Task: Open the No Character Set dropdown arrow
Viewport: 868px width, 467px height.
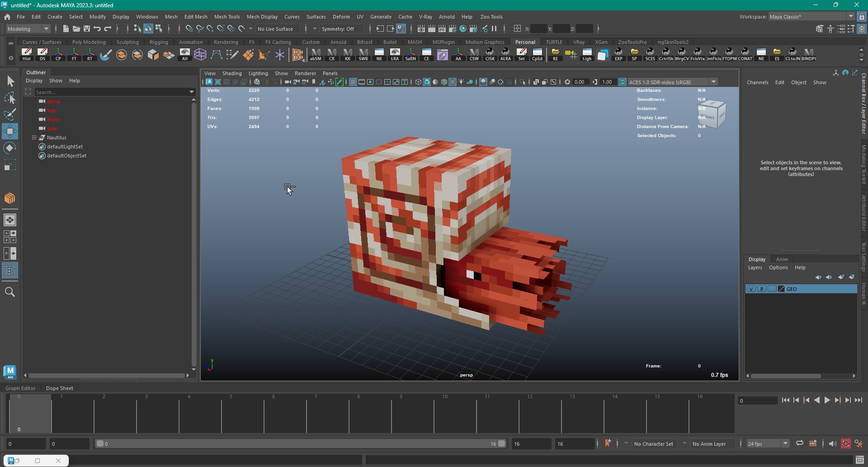Action: [x=626, y=443]
